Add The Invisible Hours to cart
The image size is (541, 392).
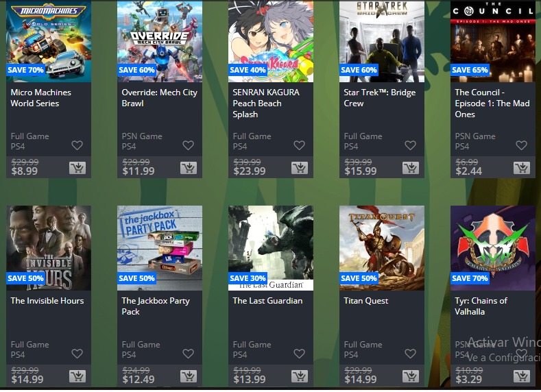click(x=77, y=376)
